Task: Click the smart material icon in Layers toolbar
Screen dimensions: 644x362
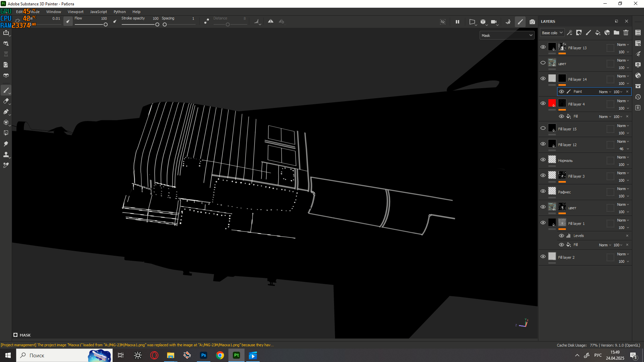Action: [607, 33]
